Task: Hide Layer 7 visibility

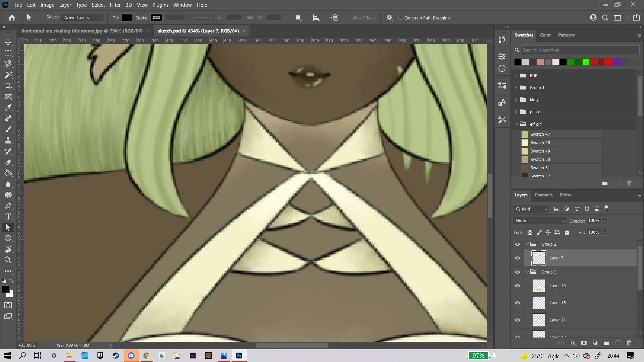Action: 517,258
